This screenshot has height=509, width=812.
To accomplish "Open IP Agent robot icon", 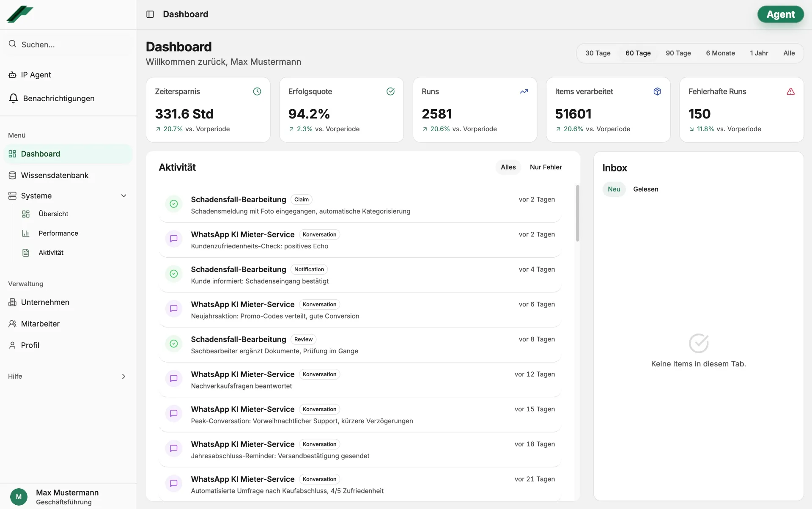I will tap(12, 75).
